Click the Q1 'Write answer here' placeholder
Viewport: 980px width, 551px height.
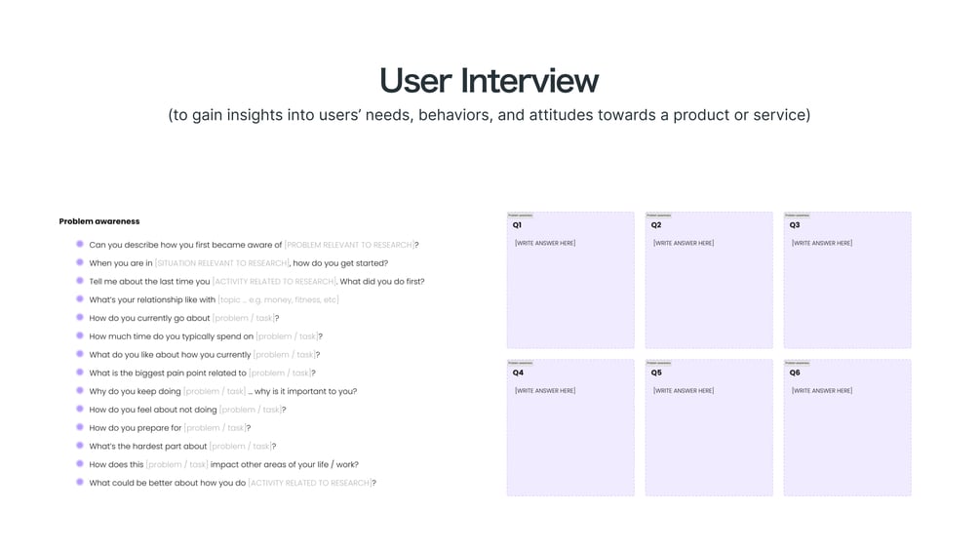[x=545, y=243]
